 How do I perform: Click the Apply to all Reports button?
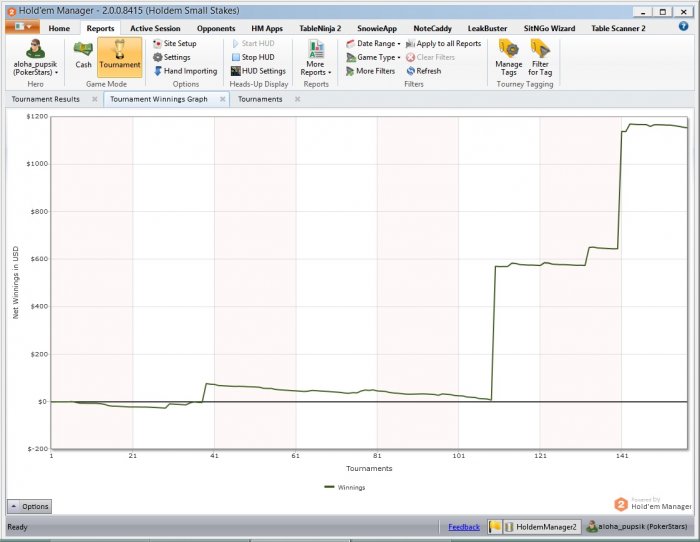point(443,44)
